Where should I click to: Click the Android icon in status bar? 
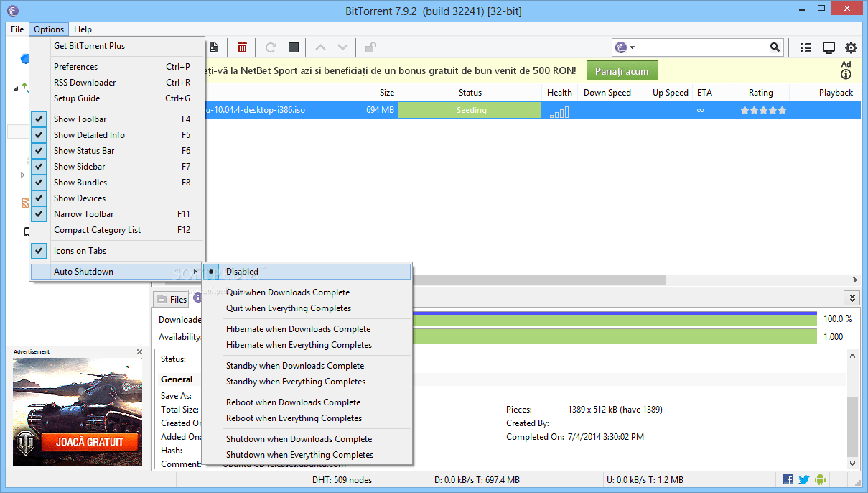click(820, 479)
